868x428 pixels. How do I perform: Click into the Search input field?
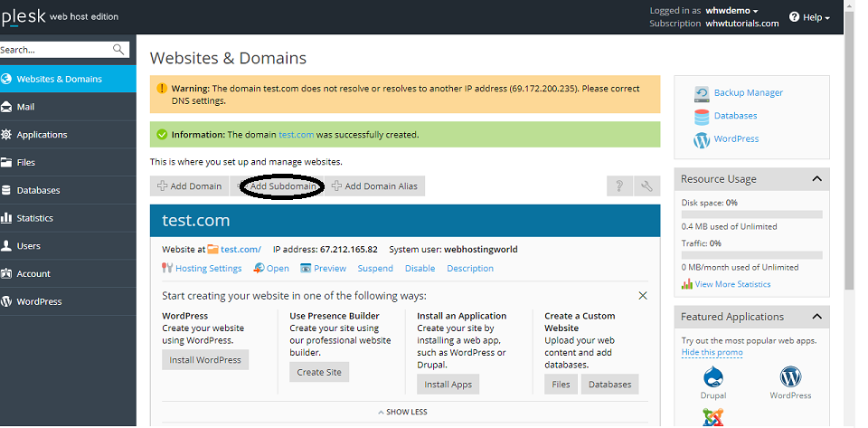coord(54,50)
